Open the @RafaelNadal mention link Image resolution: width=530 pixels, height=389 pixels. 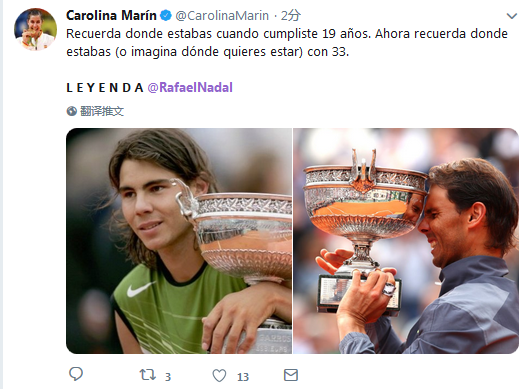pos(190,88)
